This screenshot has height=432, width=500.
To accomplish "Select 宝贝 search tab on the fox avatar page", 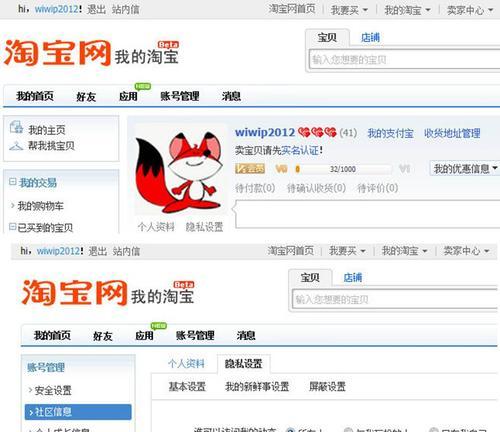I will coord(327,37).
